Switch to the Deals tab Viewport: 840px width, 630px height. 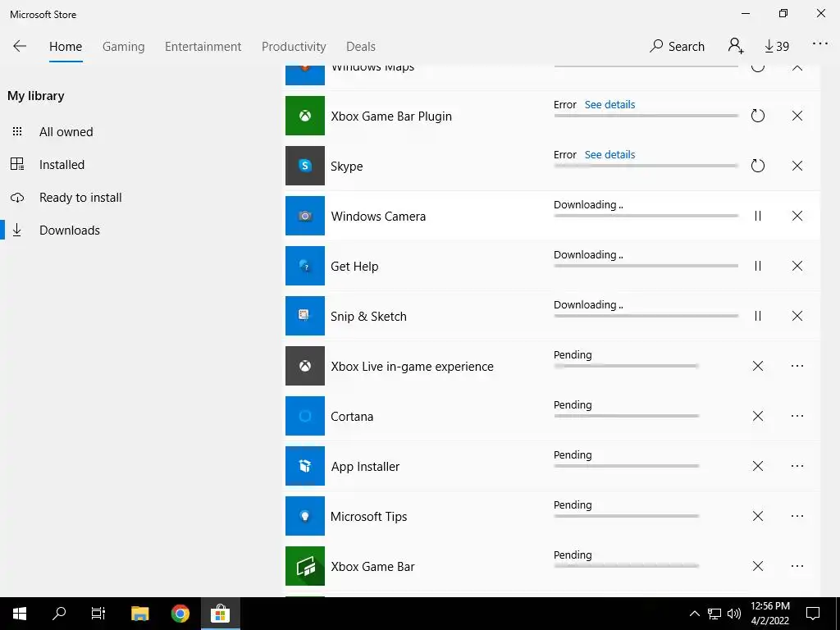(x=361, y=47)
